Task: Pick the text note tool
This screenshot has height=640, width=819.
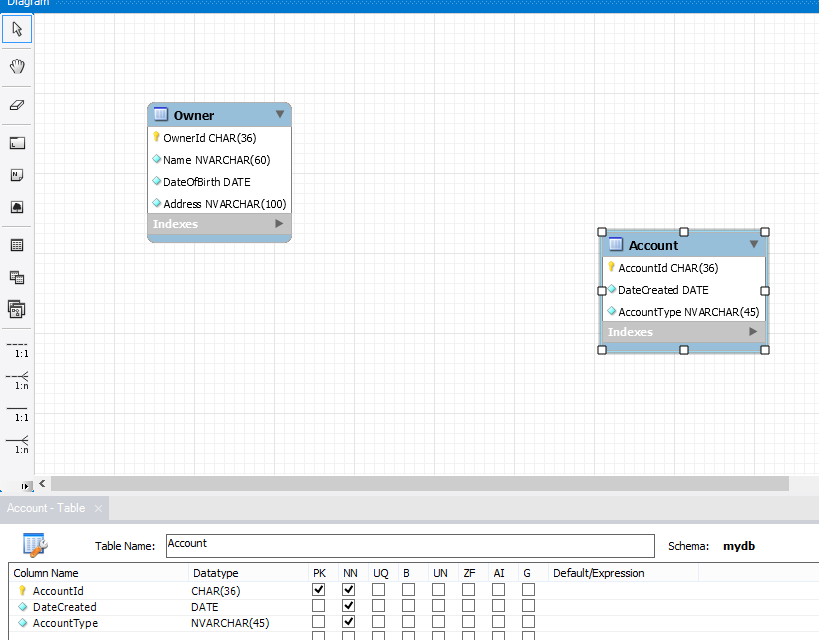Action: click(x=17, y=175)
